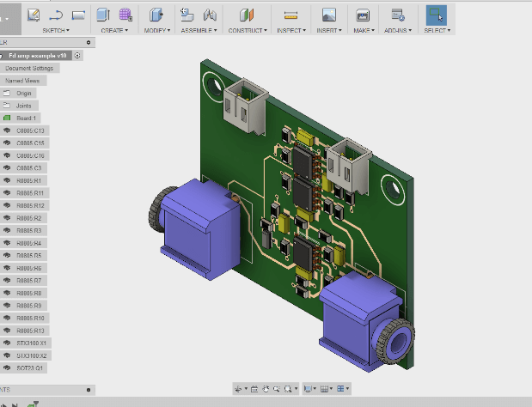Open the Construct dropdown menu

point(247,30)
